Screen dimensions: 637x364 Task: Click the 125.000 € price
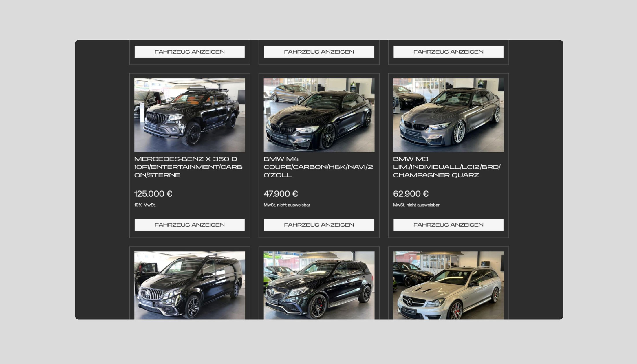153,194
